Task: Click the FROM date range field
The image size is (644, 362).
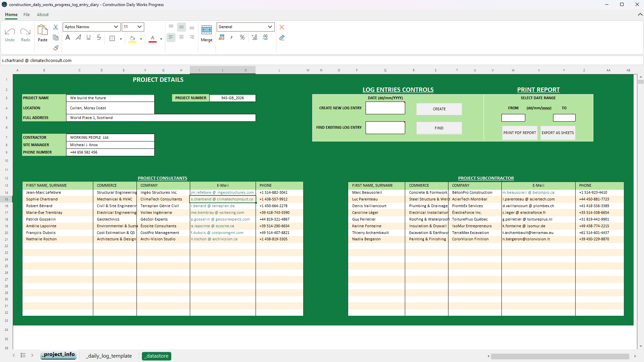Action: (513, 118)
